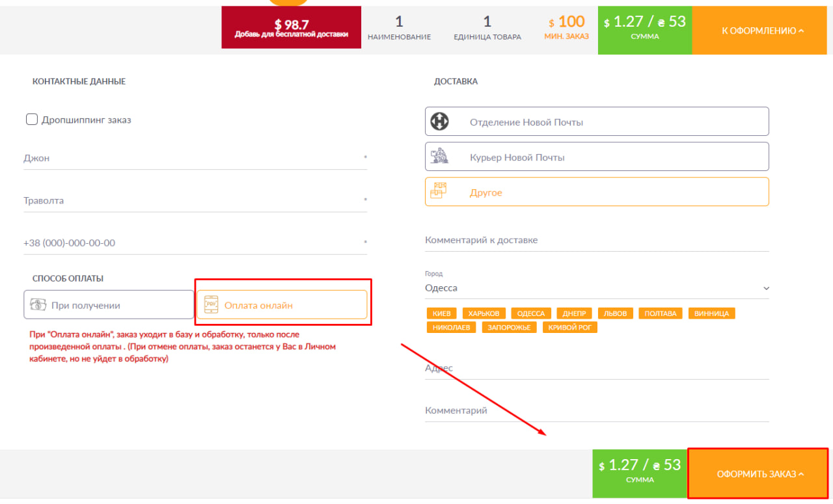
Task: Open the Город dropdown showing Одесса
Action: point(597,288)
